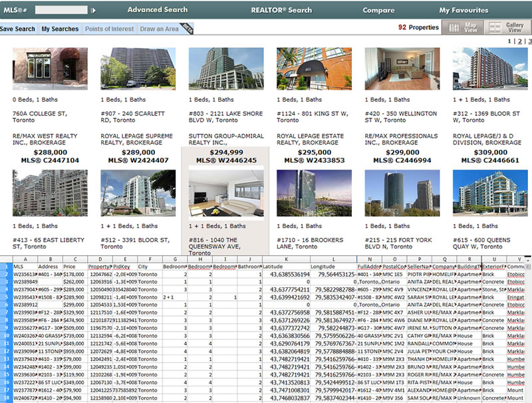Image resolution: width=532 pixels, height=403 pixels.
Task: Click '760A COLLEGE ST, Toronto' address
Action: pos(40,116)
